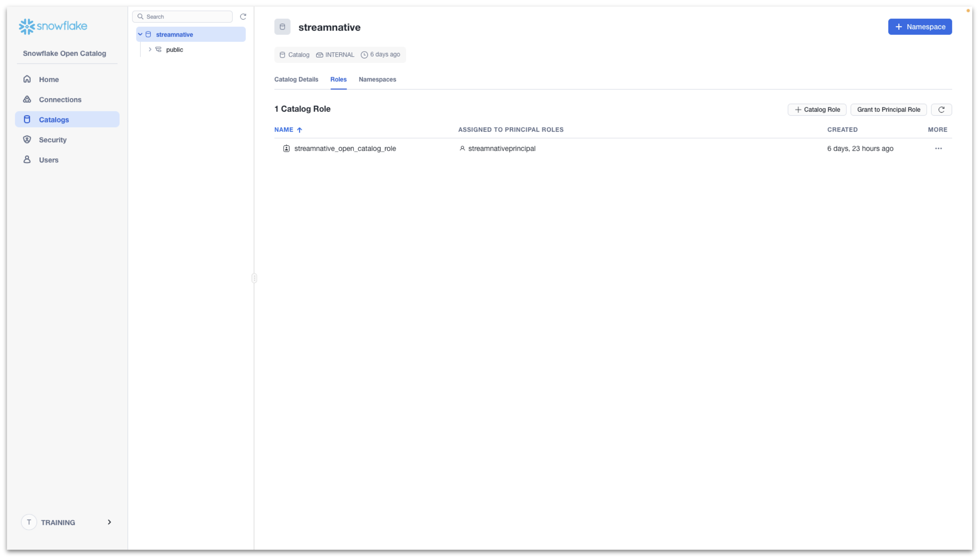Screen dimensions: 980x557
Task: Open the more options menu for streamnative_open_catalog_role
Action: click(x=938, y=149)
